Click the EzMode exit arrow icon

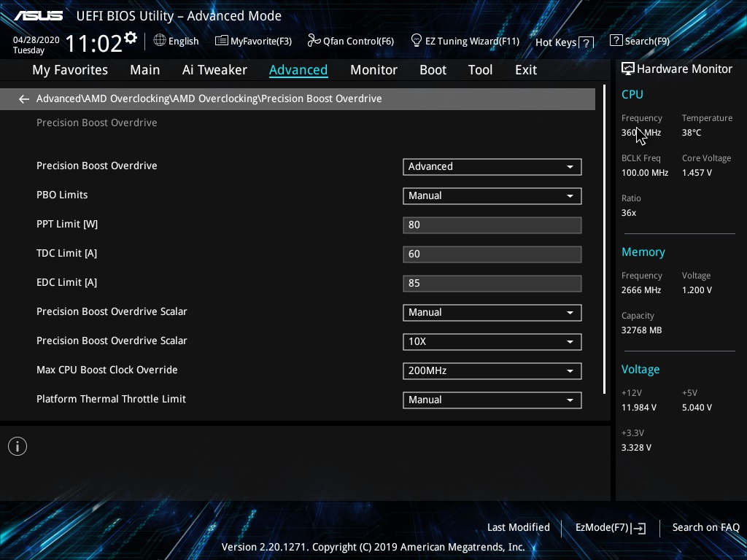[639, 528]
